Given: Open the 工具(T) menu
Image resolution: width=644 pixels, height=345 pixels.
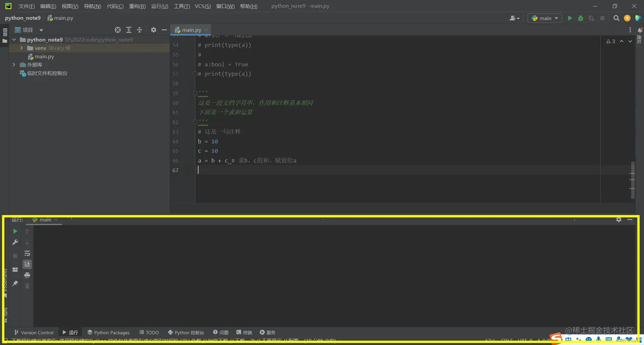Looking at the screenshot, I should 182,6.
